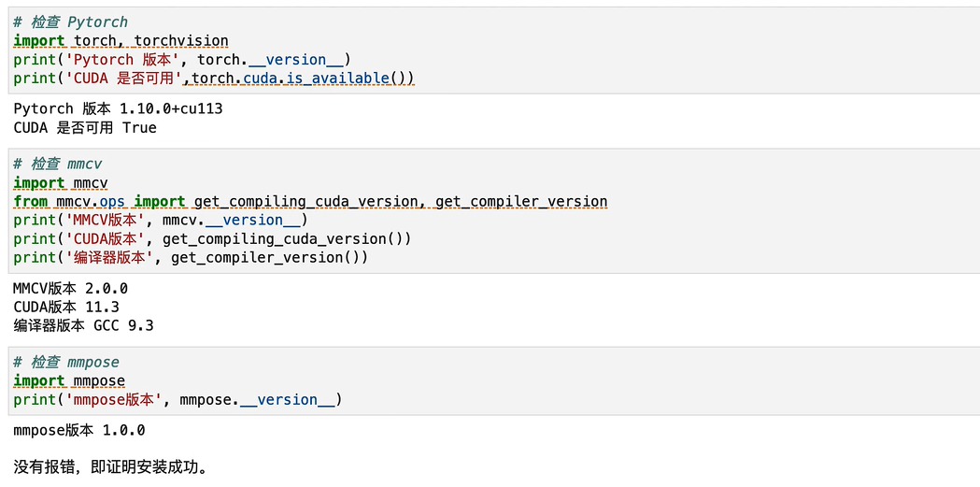Screen dimensions: 980x487
Task: Click the print('编译器版本') code line
Action: (191, 258)
